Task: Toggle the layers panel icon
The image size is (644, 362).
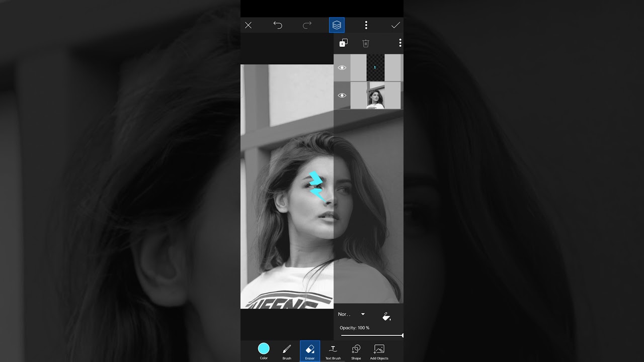Action: click(337, 25)
